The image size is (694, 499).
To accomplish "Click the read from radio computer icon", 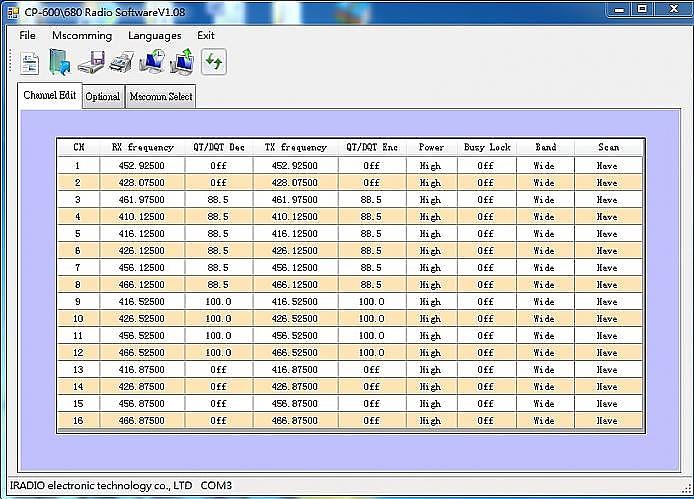I will (x=152, y=62).
